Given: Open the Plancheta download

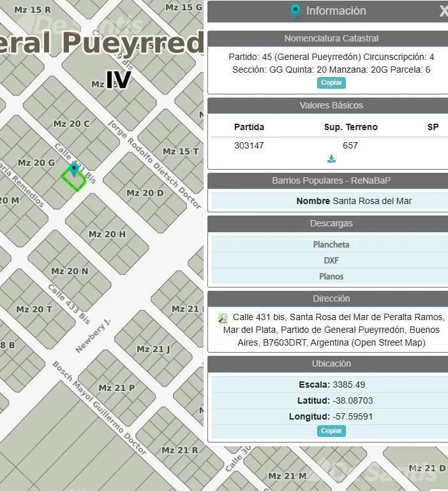Looking at the screenshot, I should click(331, 245).
